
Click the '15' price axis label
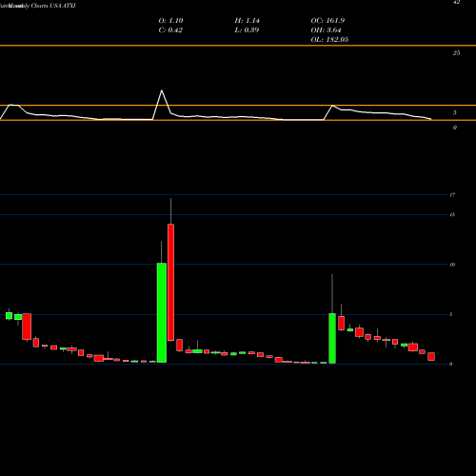(452, 215)
